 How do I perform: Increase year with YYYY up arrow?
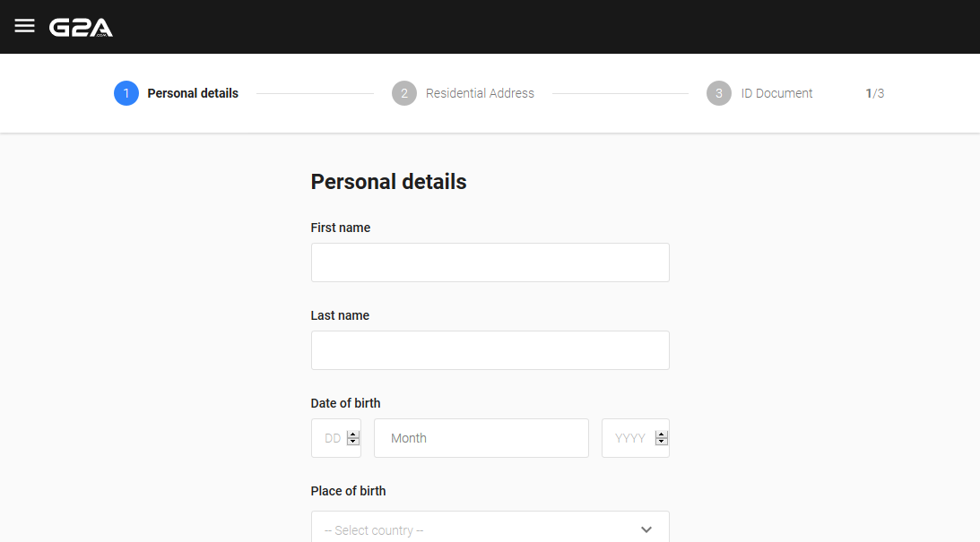pos(661,434)
